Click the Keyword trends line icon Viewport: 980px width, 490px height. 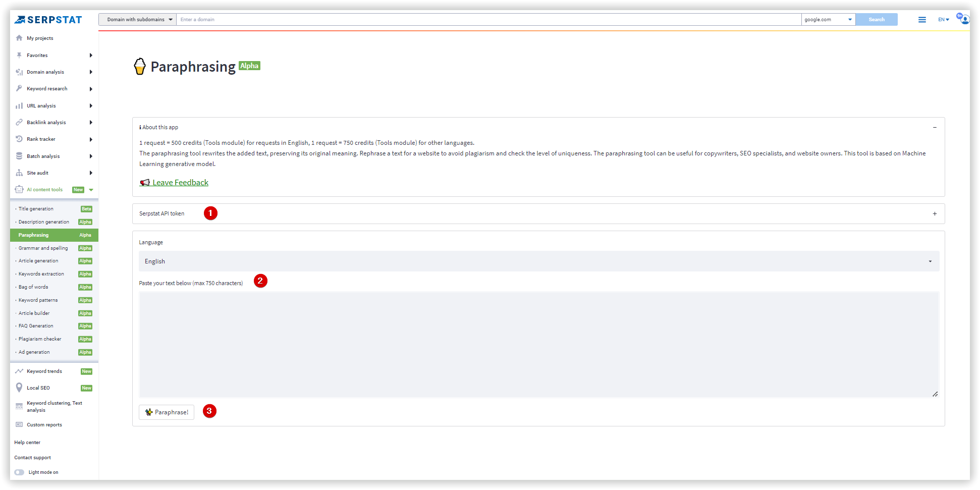(x=19, y=371)
